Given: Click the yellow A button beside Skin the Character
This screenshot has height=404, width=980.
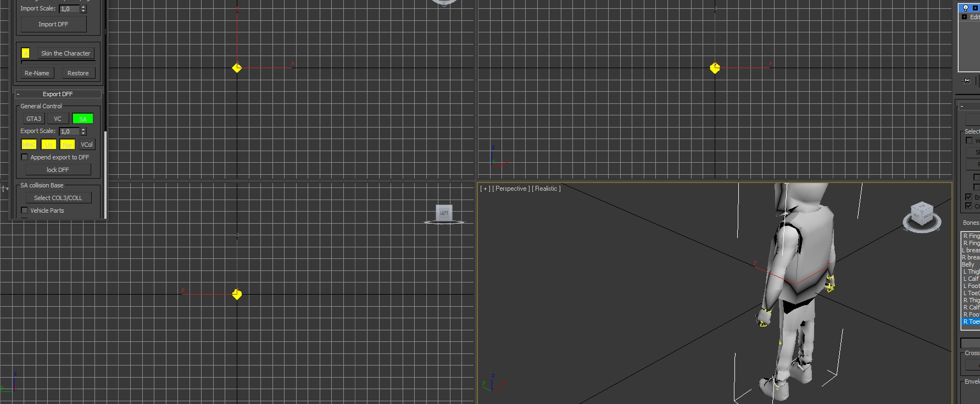Looking at the screenshot, I should point(25,53).
